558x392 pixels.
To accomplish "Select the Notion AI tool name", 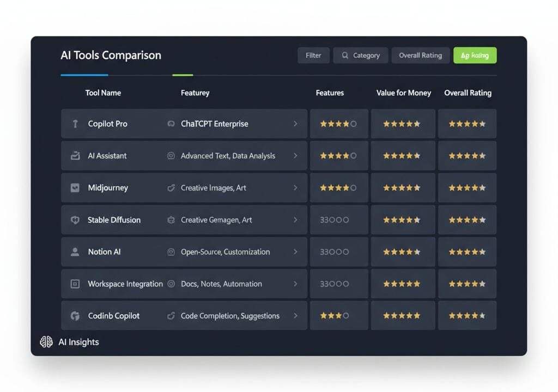I will [104, 252].
